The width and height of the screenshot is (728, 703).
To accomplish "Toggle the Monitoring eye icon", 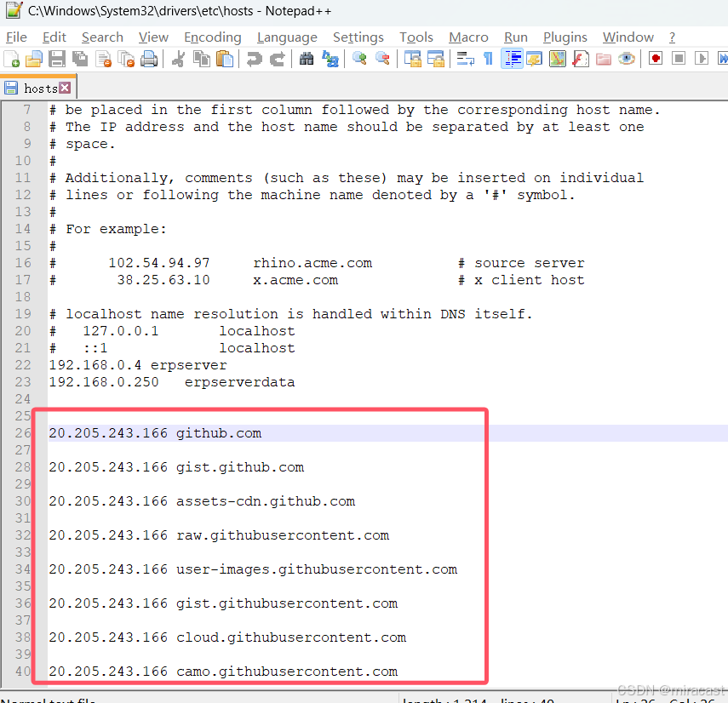I will pyautogui.click(x=627, y=59).
